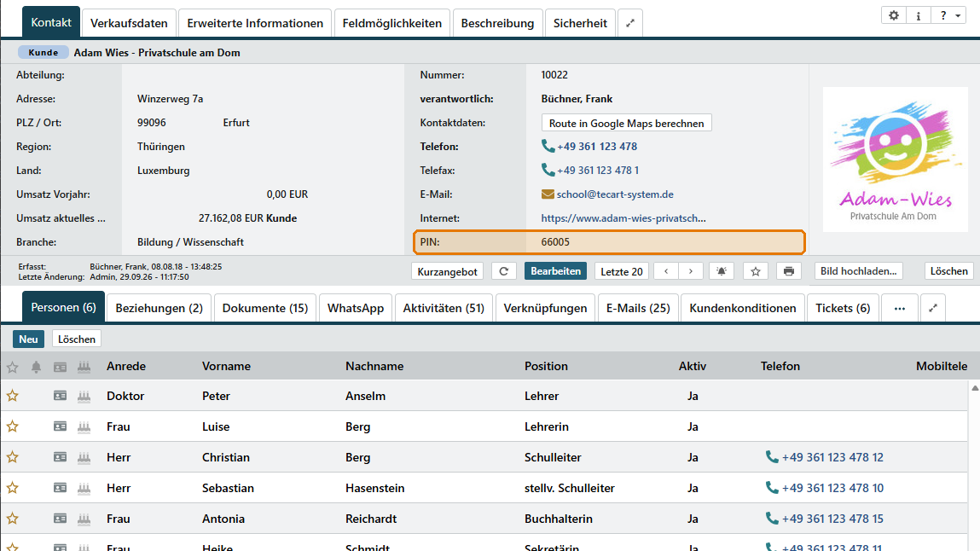Sort table by Vorname column header
980x551 pixels.
tap(226, 366)
